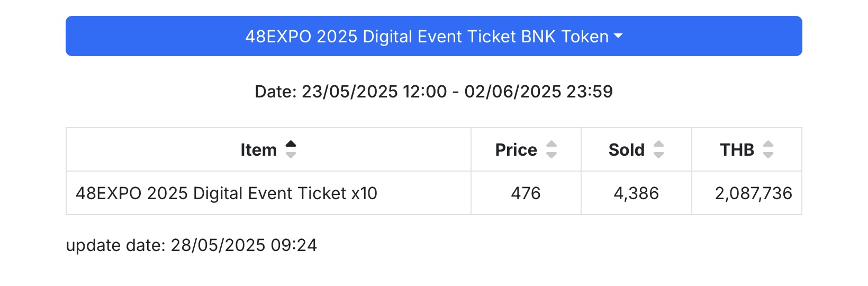Select the Digital Event Ticket x10 row
The image size is (868, 286).
pos(434,193)
